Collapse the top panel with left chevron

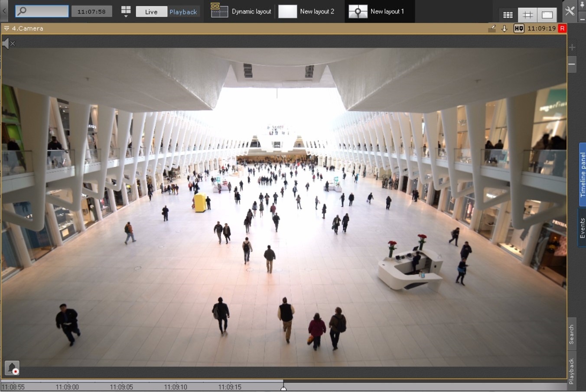pyautogui.click(x=4, y=11)
